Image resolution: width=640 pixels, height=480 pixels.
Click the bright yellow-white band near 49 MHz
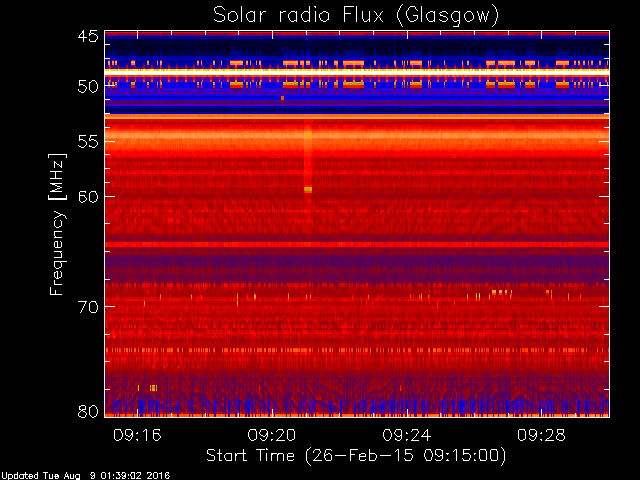click(x=357, y=72)
